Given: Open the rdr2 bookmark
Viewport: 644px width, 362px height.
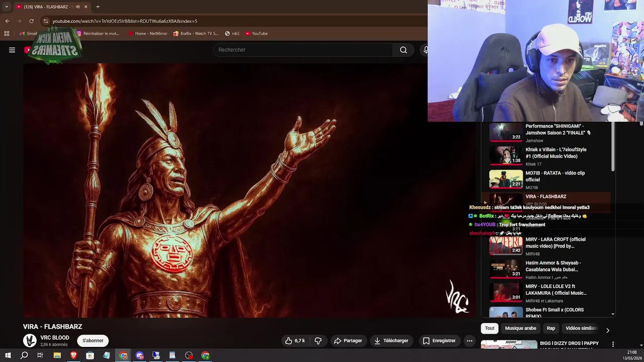Looking at the screenshot, I should click(x=232, y=33).
